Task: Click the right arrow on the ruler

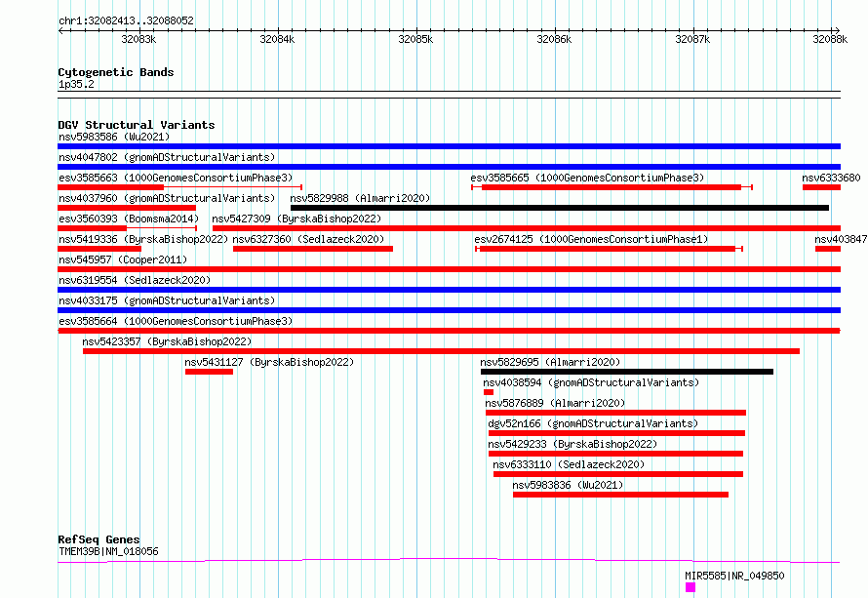Action: point(837,30)
